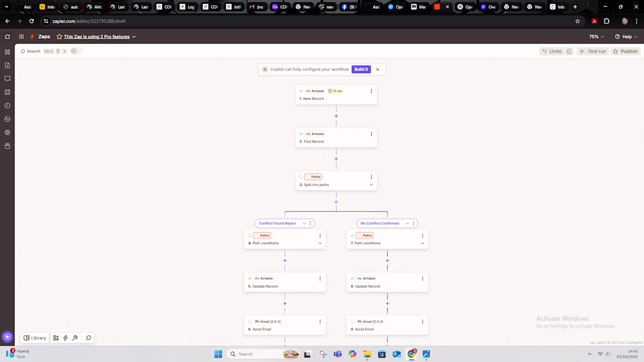Open the three-dot menu on Find Record step
Image resolution: width=644 pixels, height=362 pixels.
pyautogui.click(x=371, y=134)
